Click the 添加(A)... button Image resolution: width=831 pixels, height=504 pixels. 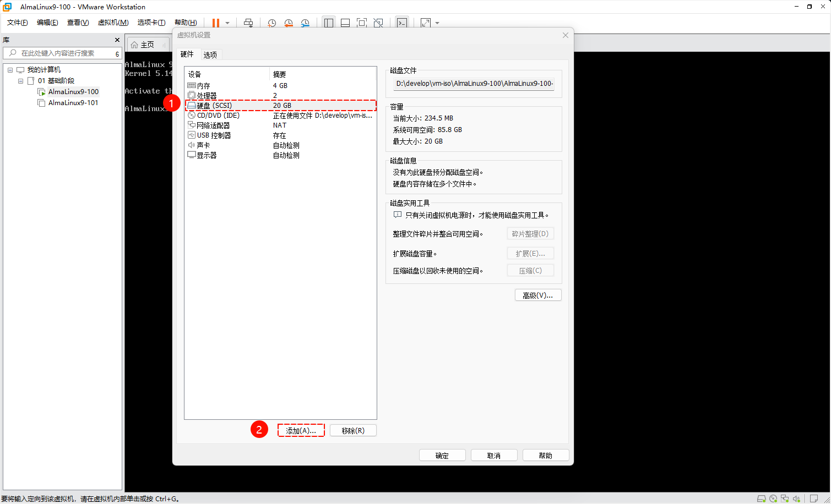tap(301, 430)
